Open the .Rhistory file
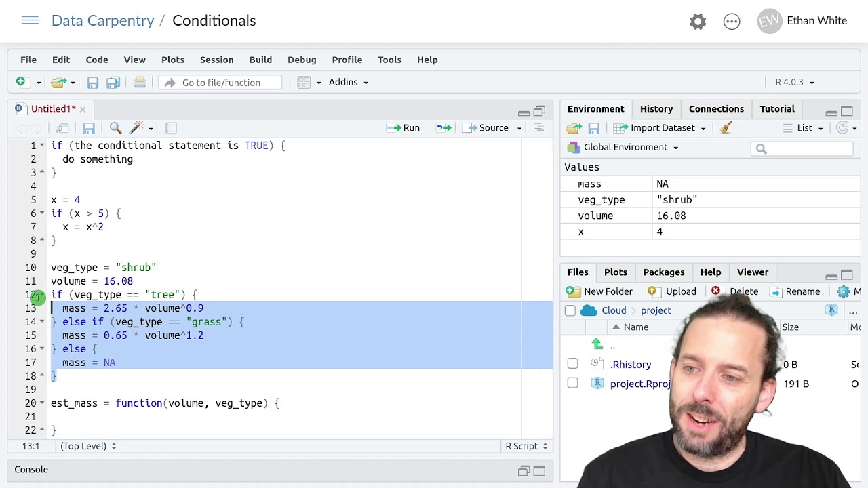The height and width of the screenshot is (488, 868). (631, 365)
